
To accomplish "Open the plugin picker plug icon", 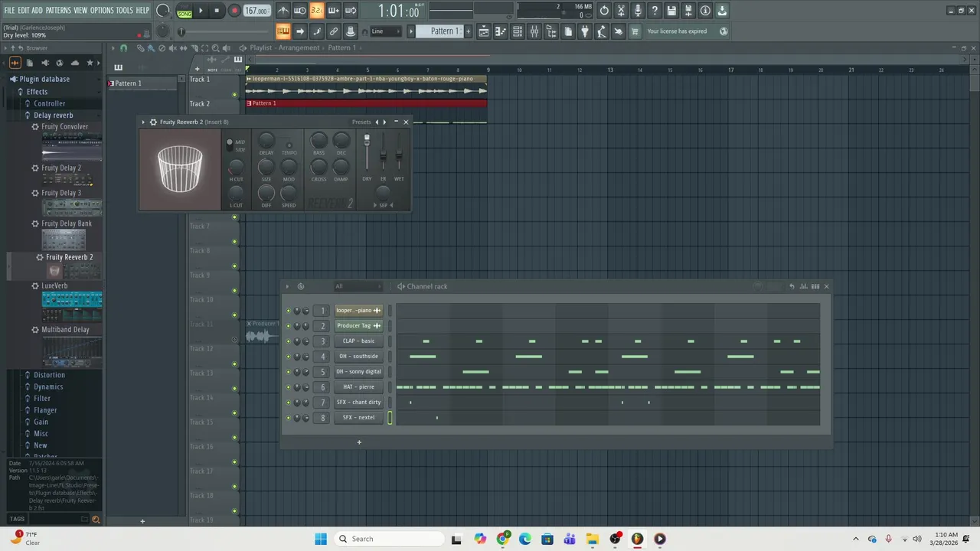I will (585, 31).
